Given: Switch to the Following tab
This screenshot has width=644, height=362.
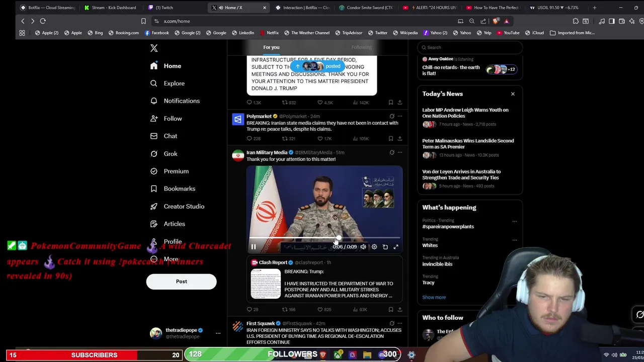Looking at the screenshot, I should click(361, 47).
